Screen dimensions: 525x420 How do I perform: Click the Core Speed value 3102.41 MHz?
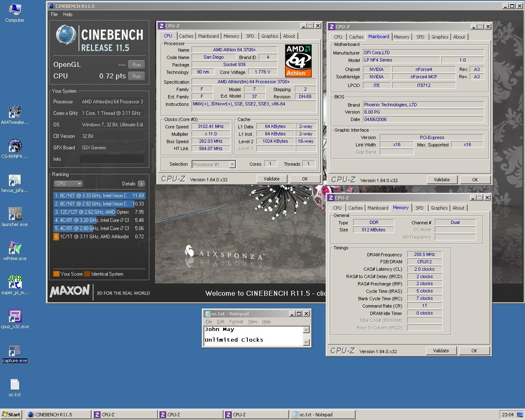point(210,127)
